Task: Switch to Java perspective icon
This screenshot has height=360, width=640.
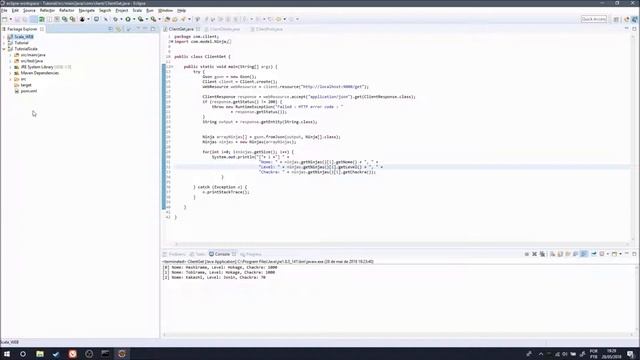Action: tap(627, 19)
